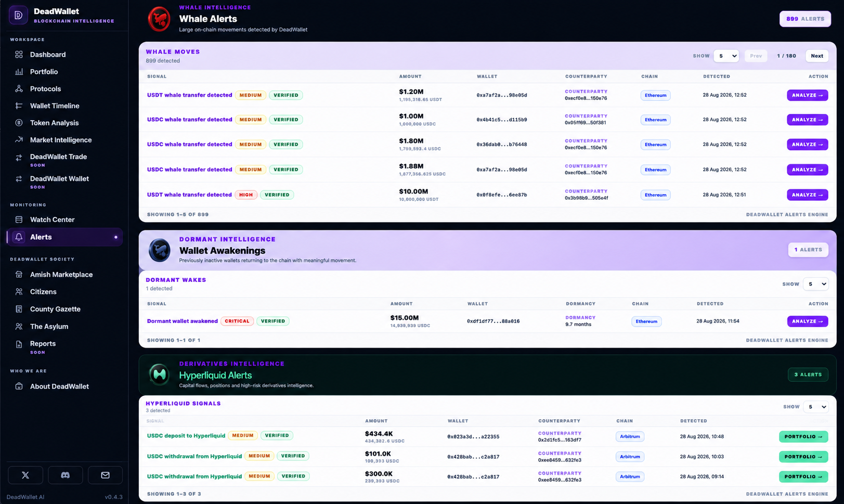Click the Dashboard grid icon

pos(19,55)
